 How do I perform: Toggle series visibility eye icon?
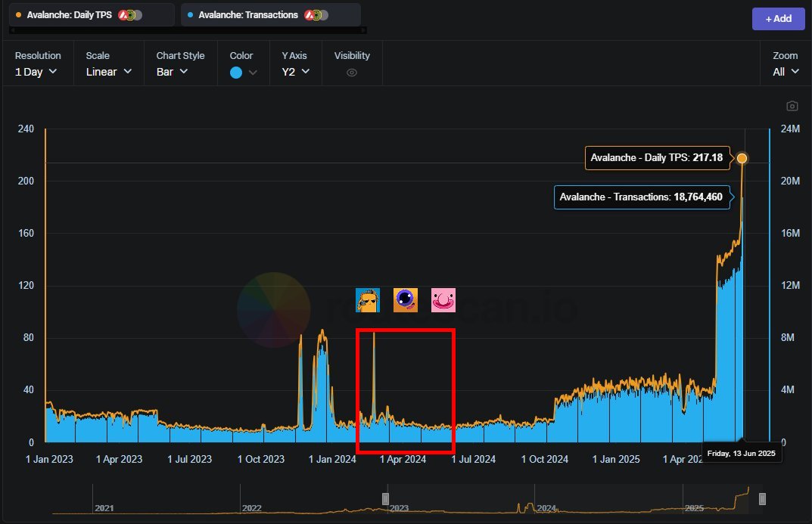pyautogui.click(x=352, y=73)
